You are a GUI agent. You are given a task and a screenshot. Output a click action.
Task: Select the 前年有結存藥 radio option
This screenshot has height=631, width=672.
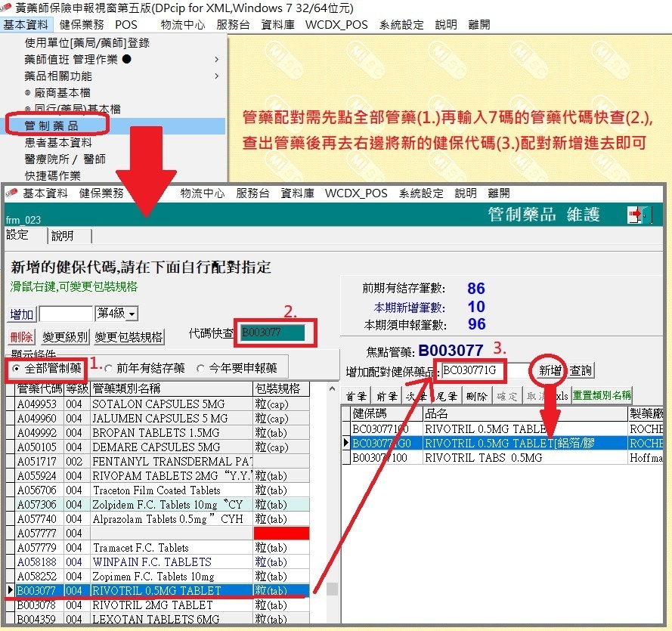click(109, 368)
